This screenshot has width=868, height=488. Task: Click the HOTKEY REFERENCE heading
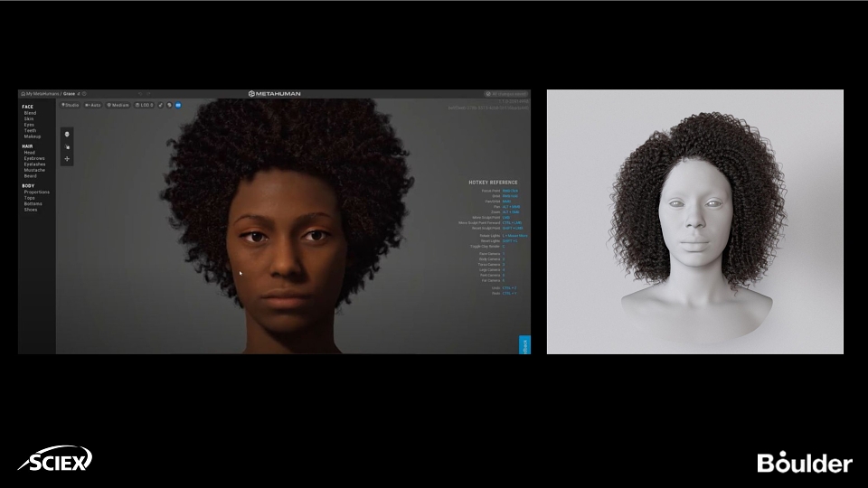(494, 183)
